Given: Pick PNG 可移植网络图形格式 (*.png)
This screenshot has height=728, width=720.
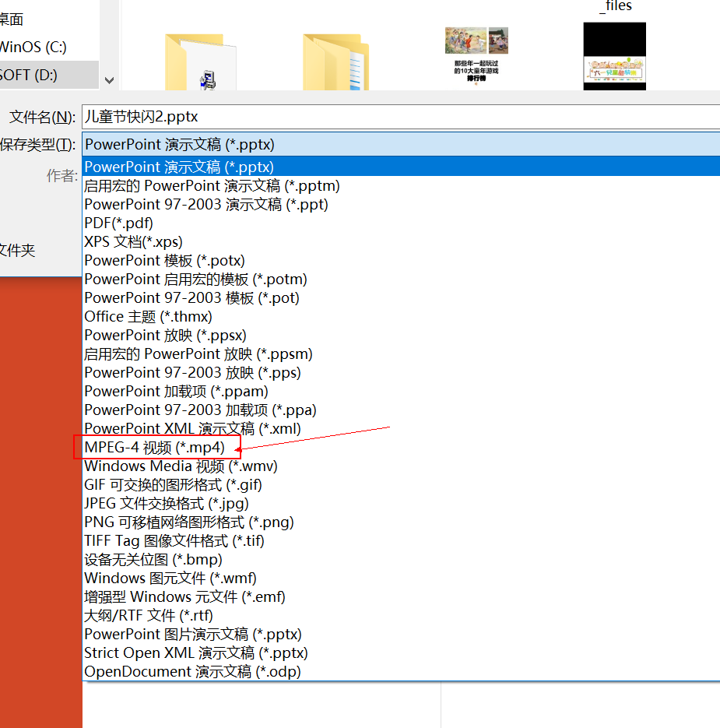Looking at the screenshot, I should click(401, 522).
